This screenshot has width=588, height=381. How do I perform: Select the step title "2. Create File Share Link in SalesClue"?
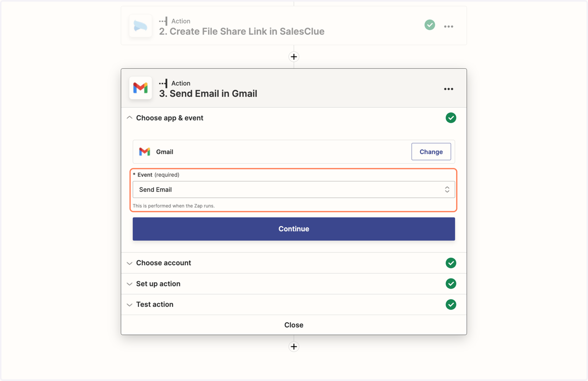pyautogui.click(x=242, y=31)
